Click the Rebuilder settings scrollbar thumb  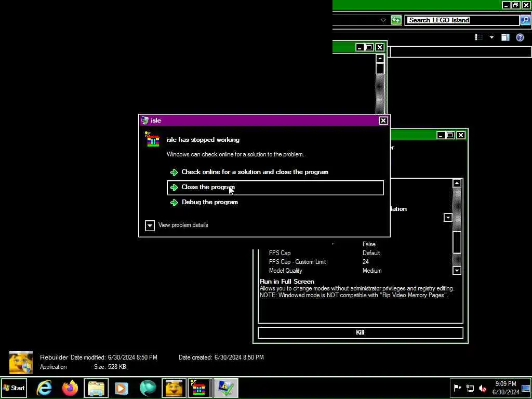pyautogui.click(x=457, y=242)
